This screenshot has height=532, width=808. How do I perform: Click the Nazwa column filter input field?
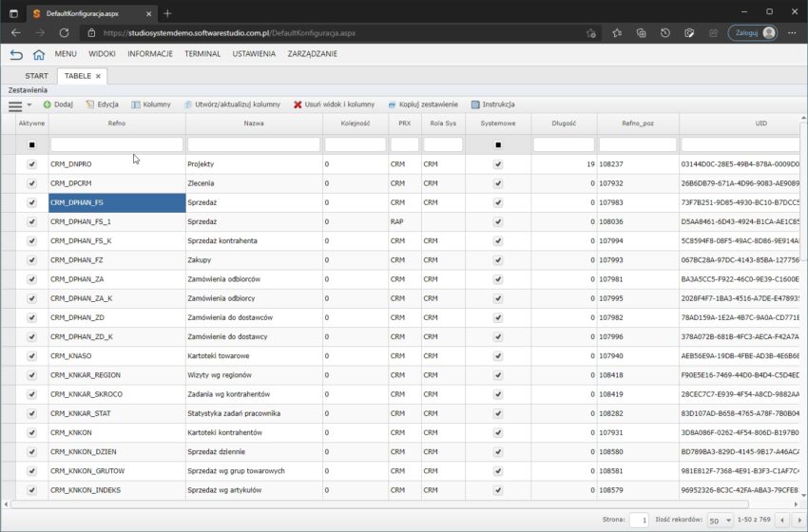pos(254,144)
